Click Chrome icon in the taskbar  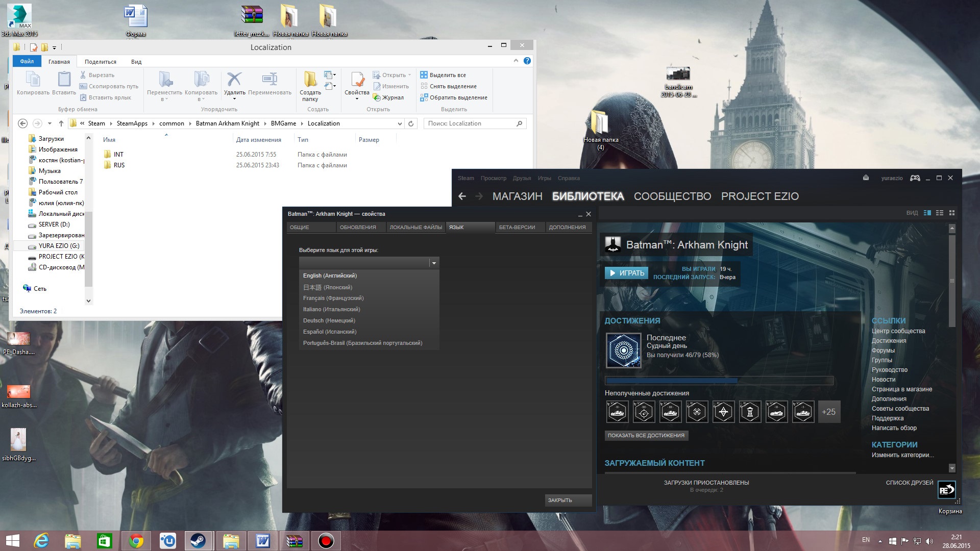click(136, 540)
